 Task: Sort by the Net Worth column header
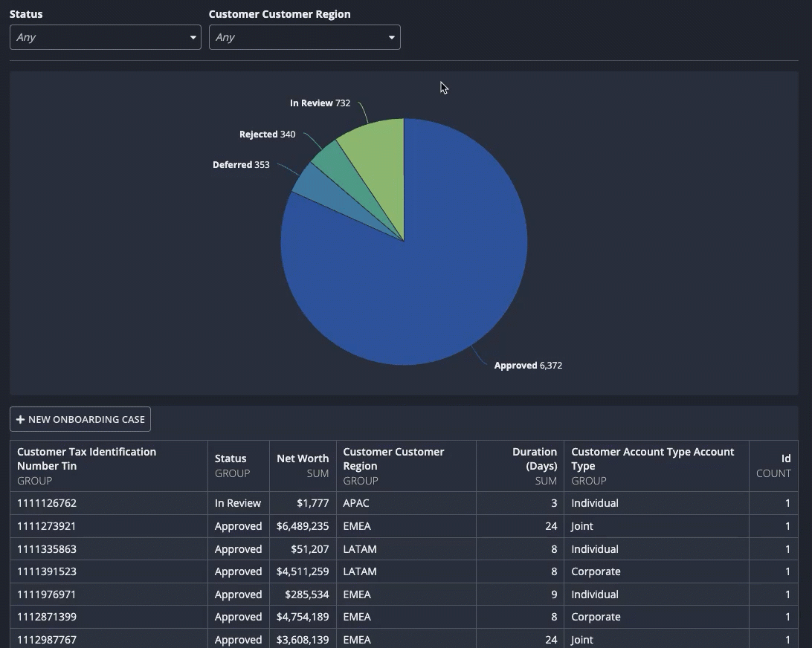pos(303,466)
